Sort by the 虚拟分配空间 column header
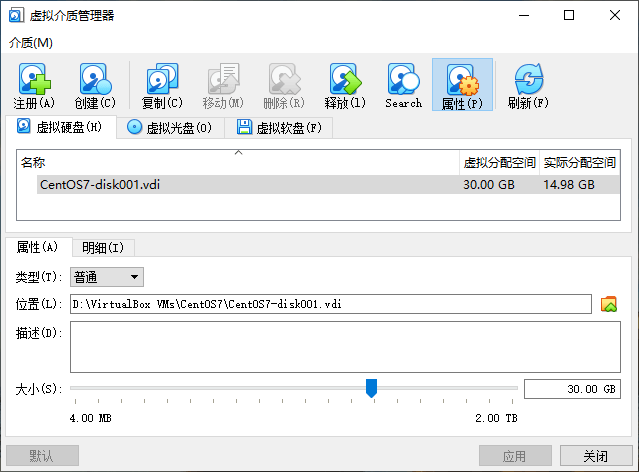This screenshot has width=639, height=472. tap(500, 163)
